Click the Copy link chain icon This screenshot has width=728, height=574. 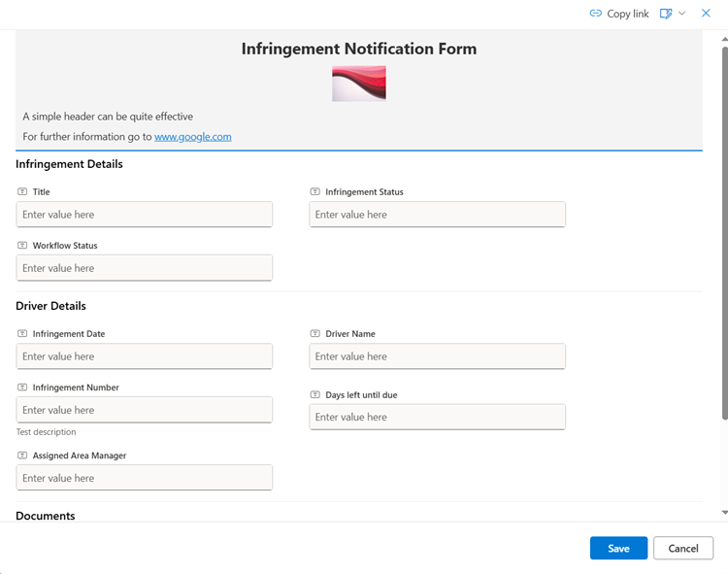click(x=596, y=14)
